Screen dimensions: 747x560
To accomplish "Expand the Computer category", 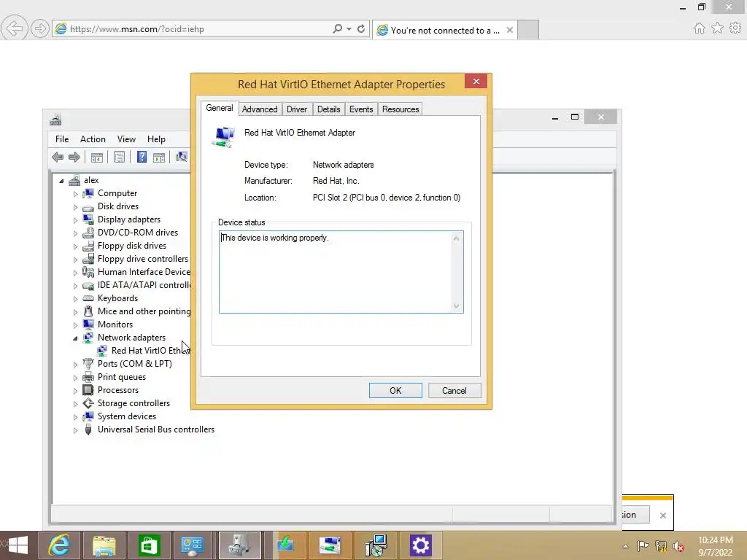I will [x=75, y=194].
